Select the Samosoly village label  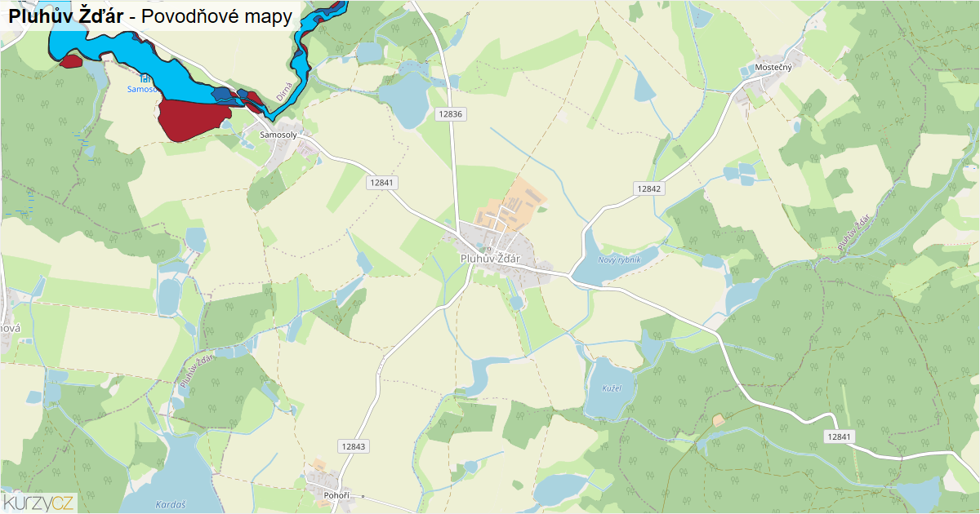tap(278, 134)
